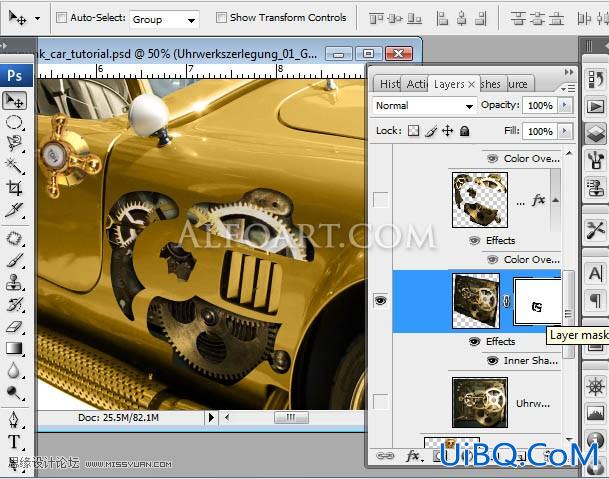This screenshot has height=479, width=609.
Task: Open the Paragraph panel icon in the dock
Action: coord(595,300)
